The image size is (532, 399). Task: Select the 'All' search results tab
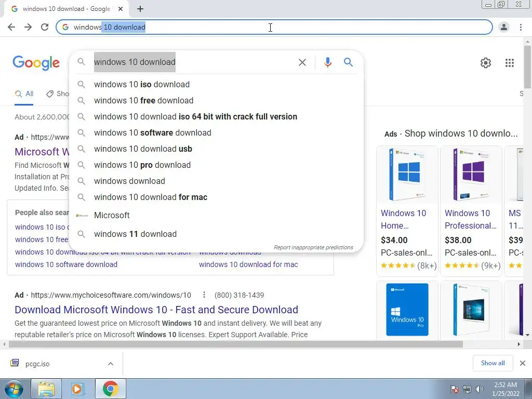(x=24, y=94)
